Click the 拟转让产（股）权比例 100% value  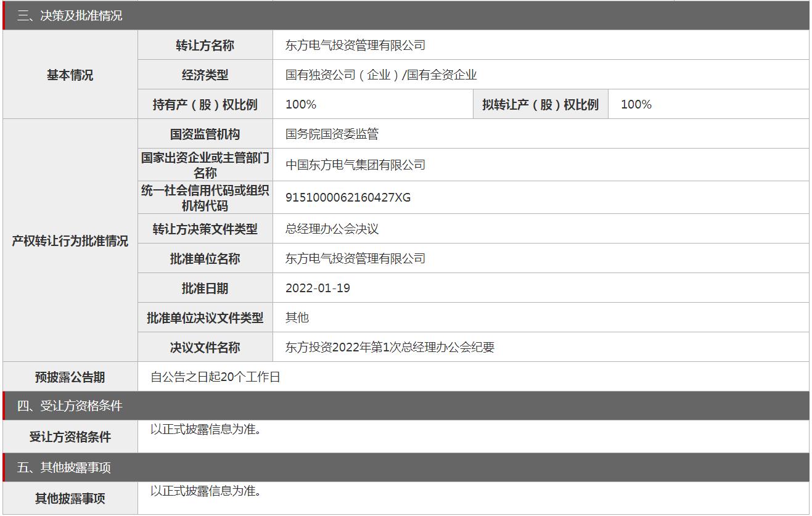point(636,104)
